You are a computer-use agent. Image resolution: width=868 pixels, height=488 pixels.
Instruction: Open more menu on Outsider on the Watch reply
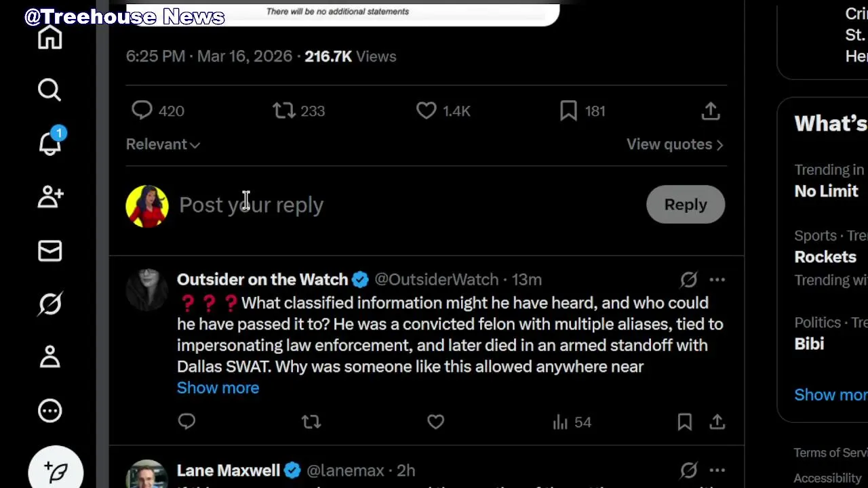717,279
